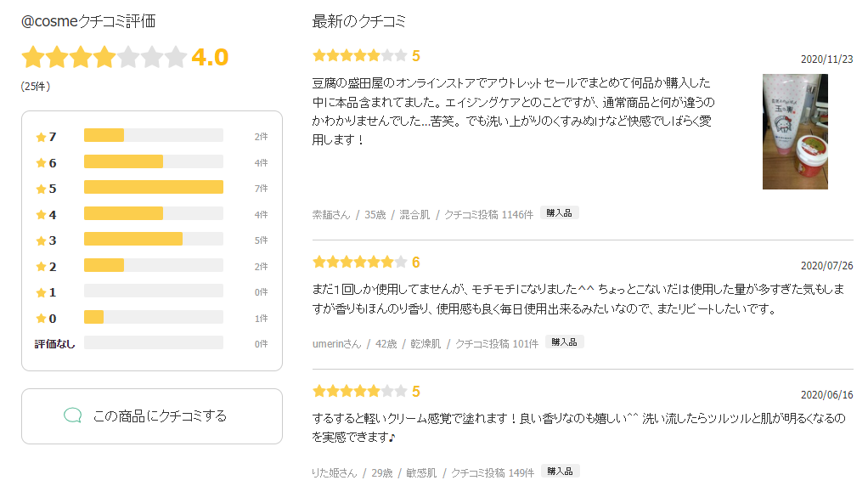Click the 評価なし rating row
Image resolution: width=868 pixels, height=503 pixels.
(x=152, y=343)
